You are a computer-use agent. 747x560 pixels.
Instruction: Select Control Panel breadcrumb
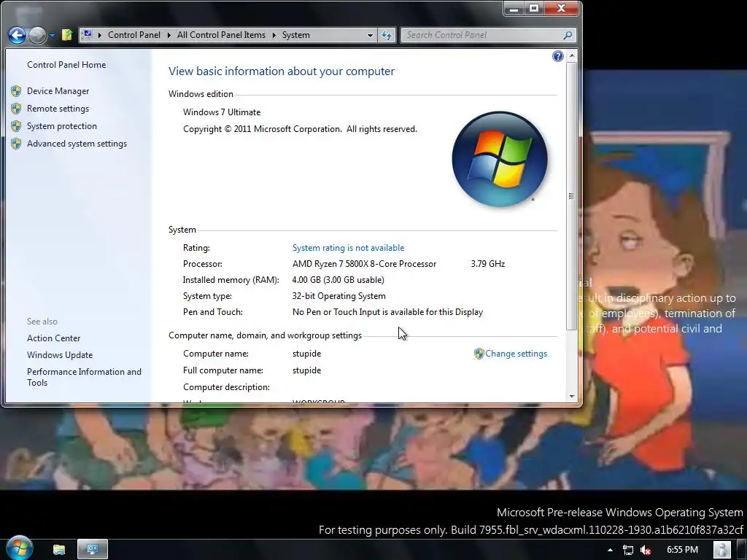point(134,35)
